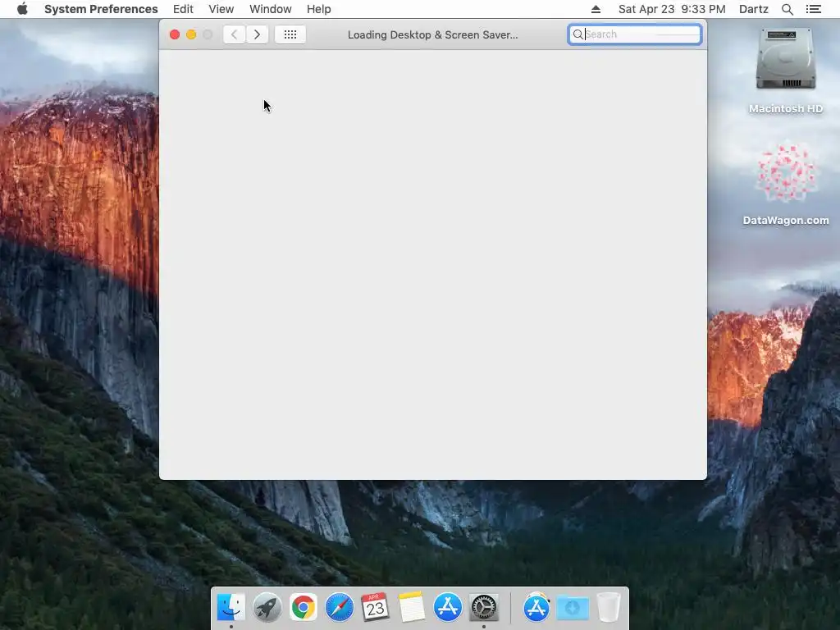
Task: Click System Preferences gear icon in Dock
Action: [484, 607]
